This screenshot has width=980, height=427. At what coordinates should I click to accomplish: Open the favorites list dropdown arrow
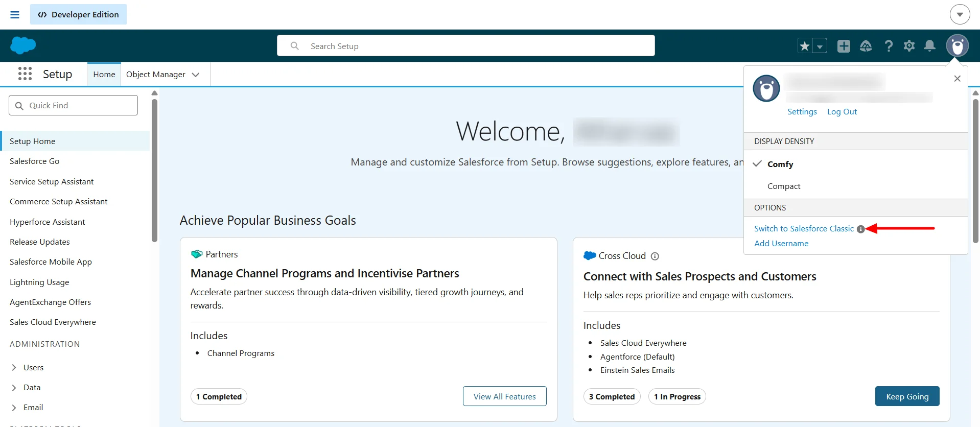820,46
